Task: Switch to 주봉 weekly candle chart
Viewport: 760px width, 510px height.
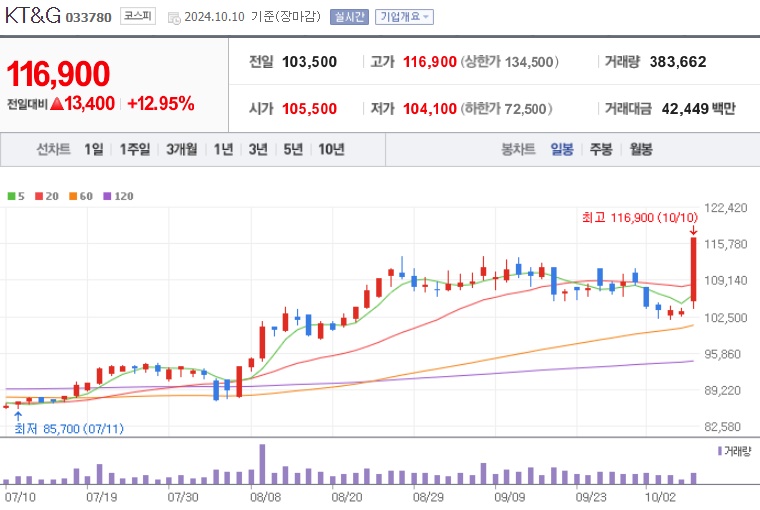Action: click(601, 149)
